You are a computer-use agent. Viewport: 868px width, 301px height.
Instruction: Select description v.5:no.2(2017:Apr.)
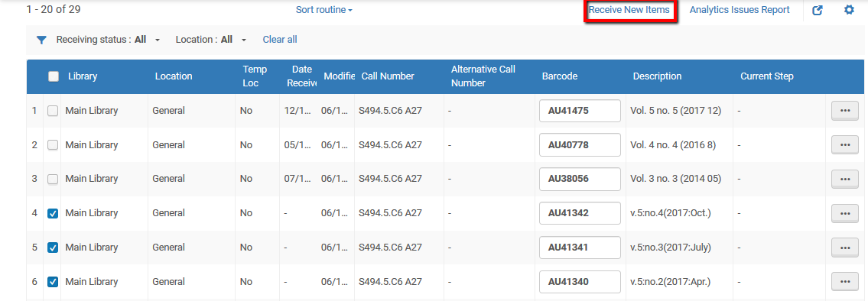pos(671,282)
